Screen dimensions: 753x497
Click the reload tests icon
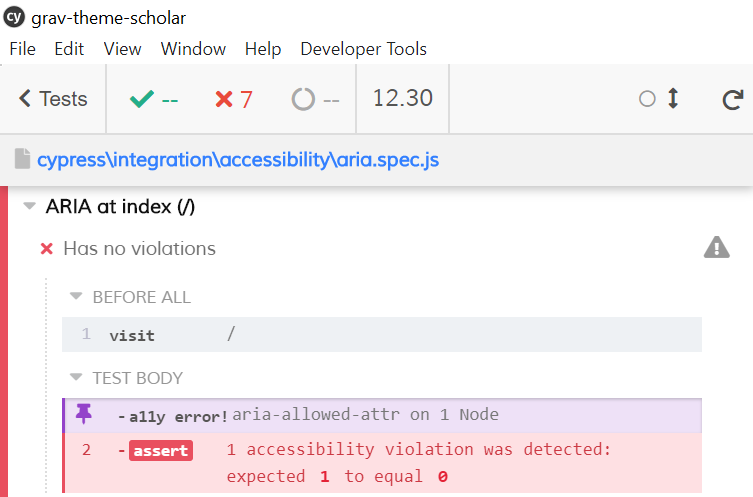(x=732, y=99)
